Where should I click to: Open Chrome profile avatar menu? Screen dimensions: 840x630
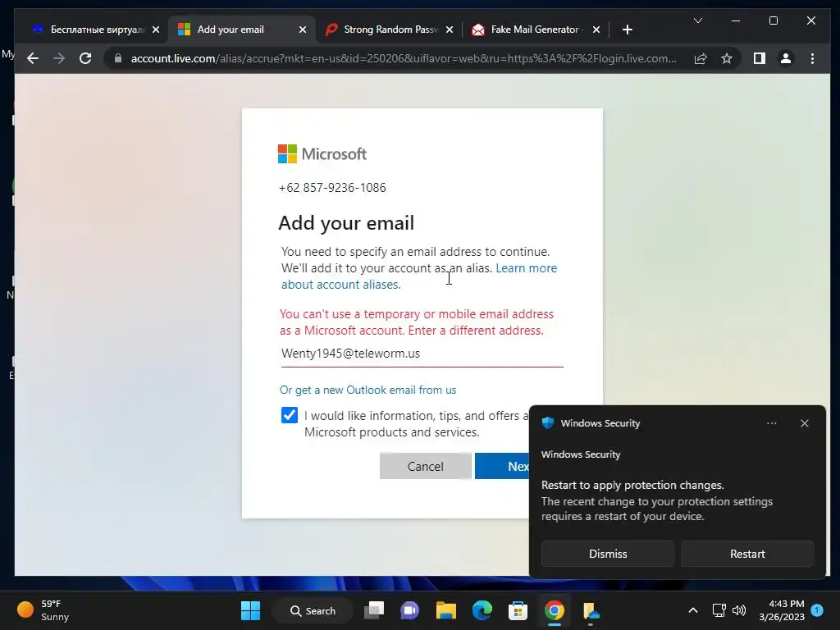[785, 58]
